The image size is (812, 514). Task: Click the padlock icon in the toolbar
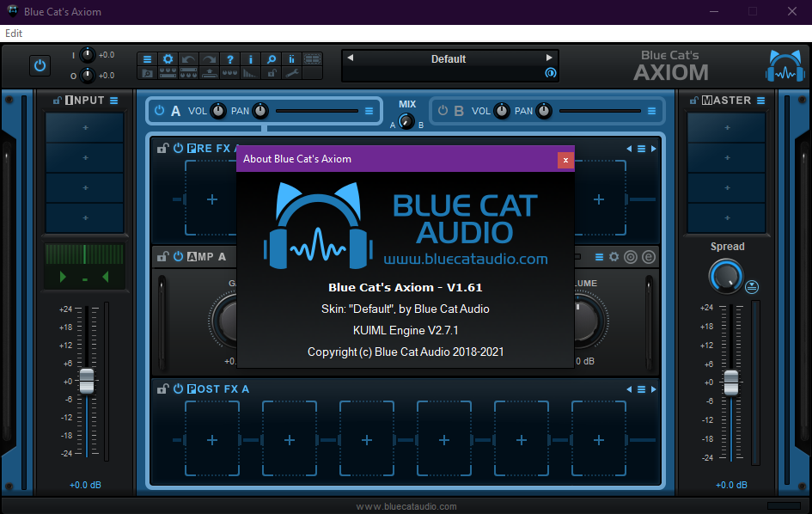point(272,73)
